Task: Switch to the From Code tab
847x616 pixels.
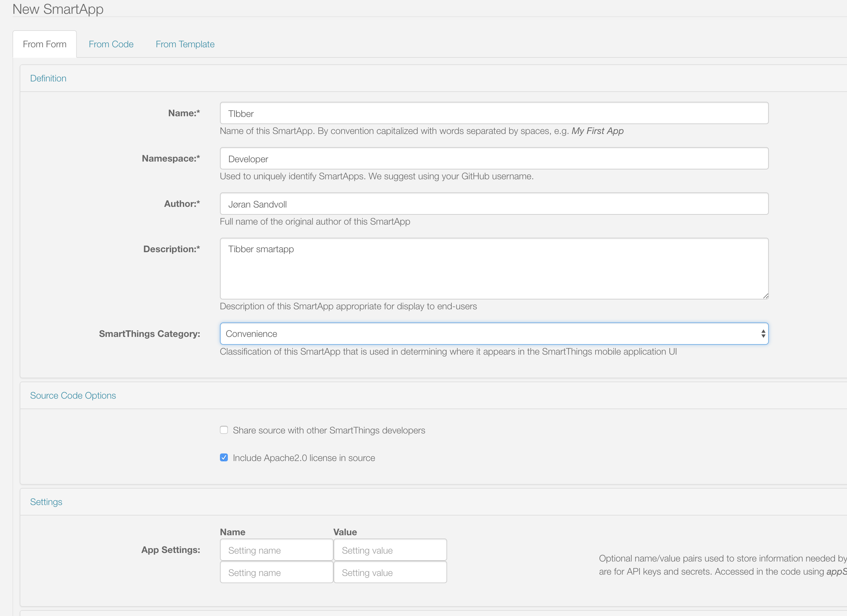Action: point(111,44)
